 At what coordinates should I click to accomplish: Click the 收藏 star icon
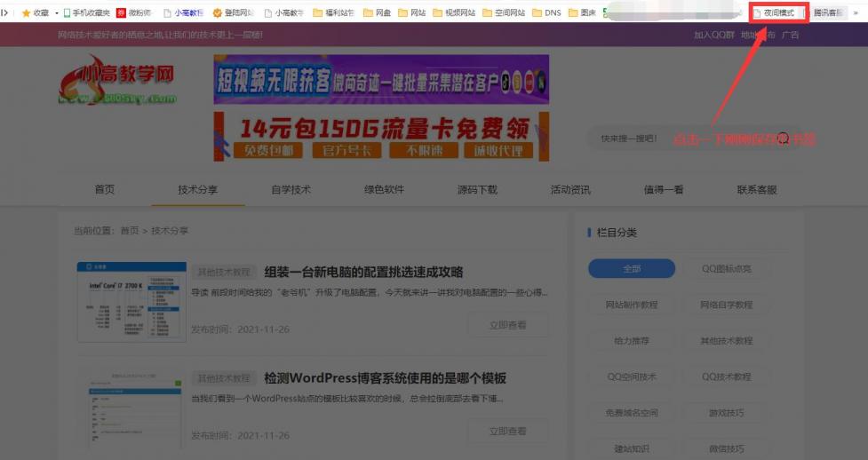(x=26, y=12)
